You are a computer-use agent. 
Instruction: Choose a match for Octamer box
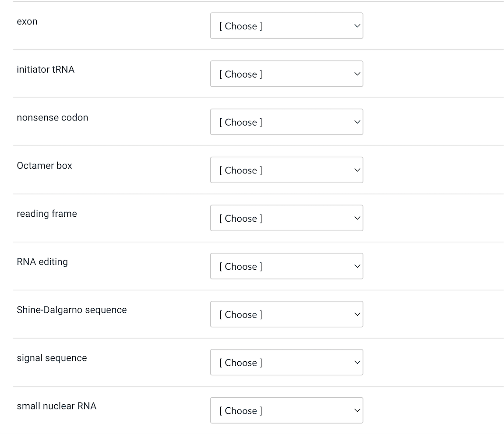[x=286, y=170]
